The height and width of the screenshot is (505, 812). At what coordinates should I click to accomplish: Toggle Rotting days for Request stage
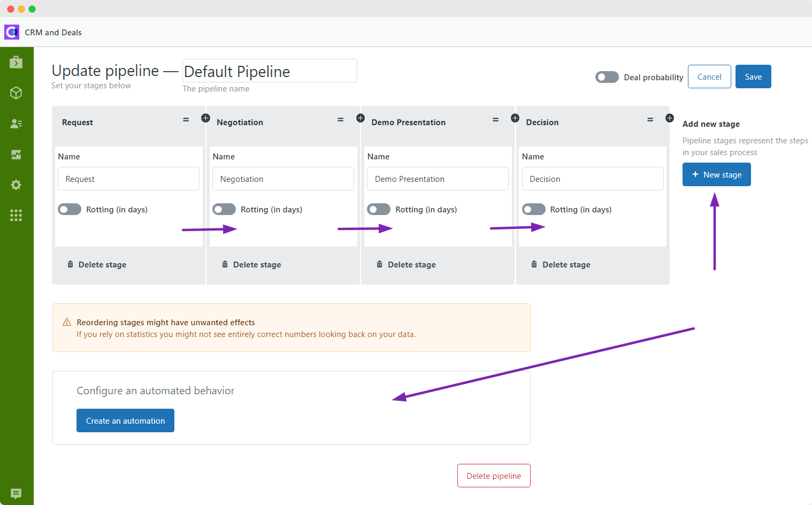pyautogui.click(x=69, y=209)
